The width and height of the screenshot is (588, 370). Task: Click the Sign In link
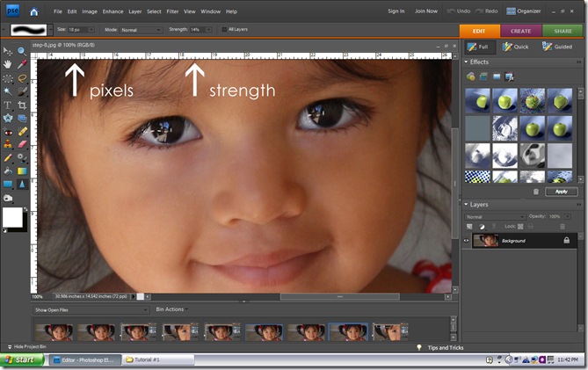(x=396, y=11)
